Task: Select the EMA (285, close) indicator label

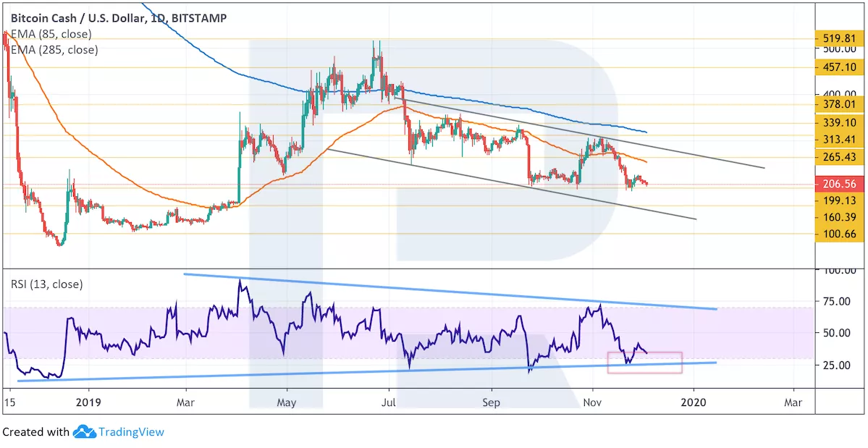Action: click(x=51, y=50)
